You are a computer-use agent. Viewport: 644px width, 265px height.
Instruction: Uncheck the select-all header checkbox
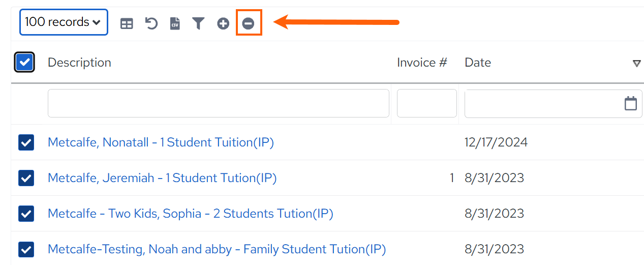click(x=24, y=63)
